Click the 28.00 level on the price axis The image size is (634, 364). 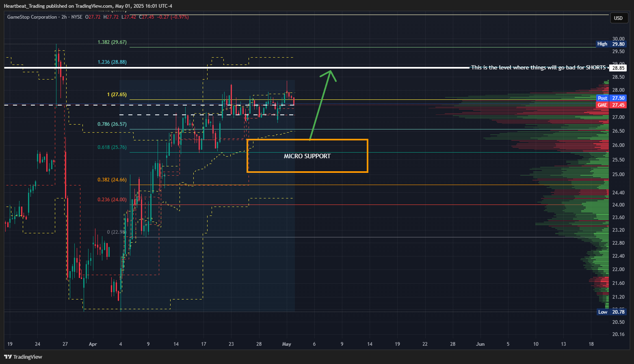tap(619, 90)
